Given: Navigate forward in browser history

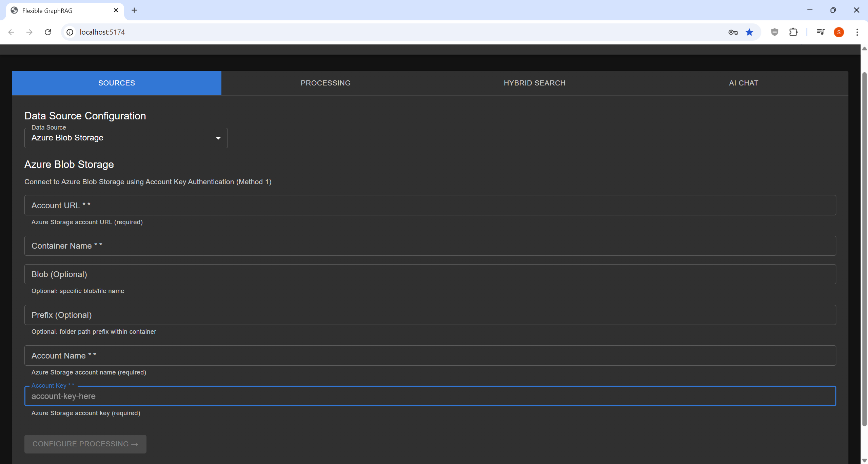Looking at the screenshot, I should 29,32.
